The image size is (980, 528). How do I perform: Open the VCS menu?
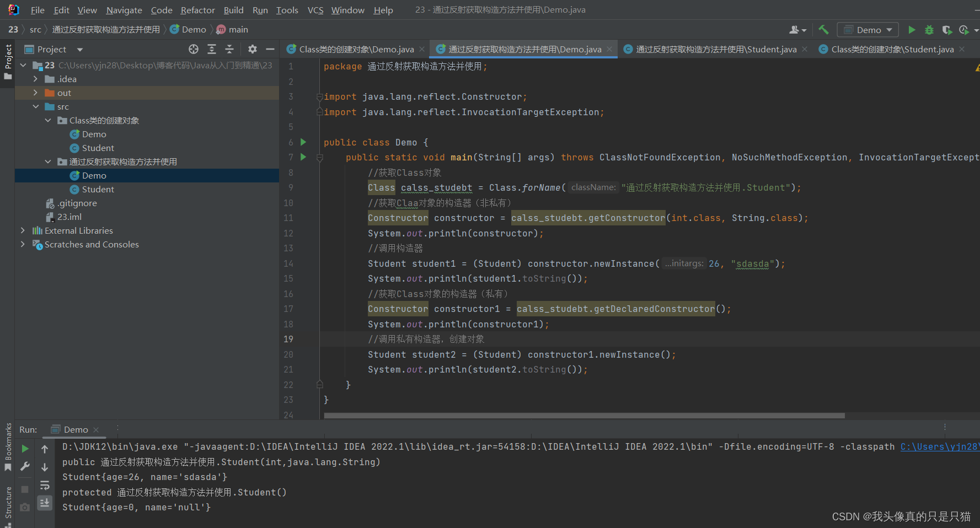pyautogui.click(x=315, y=10)
